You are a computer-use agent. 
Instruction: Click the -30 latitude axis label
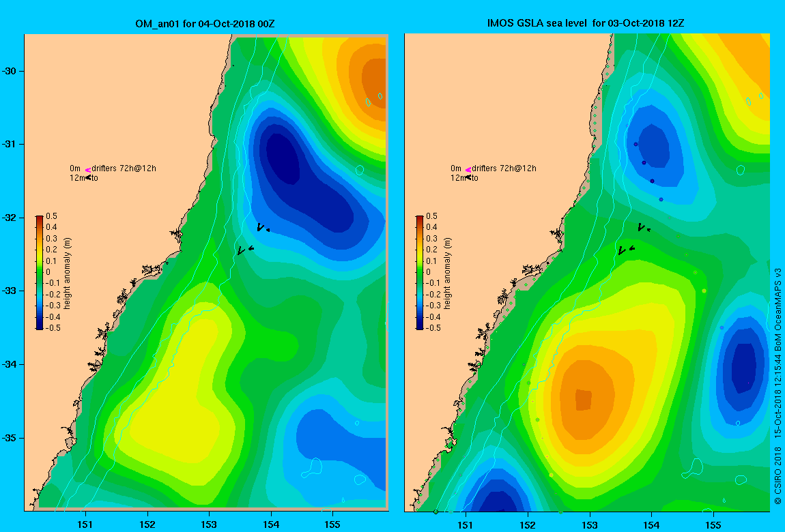click(9, 71)
